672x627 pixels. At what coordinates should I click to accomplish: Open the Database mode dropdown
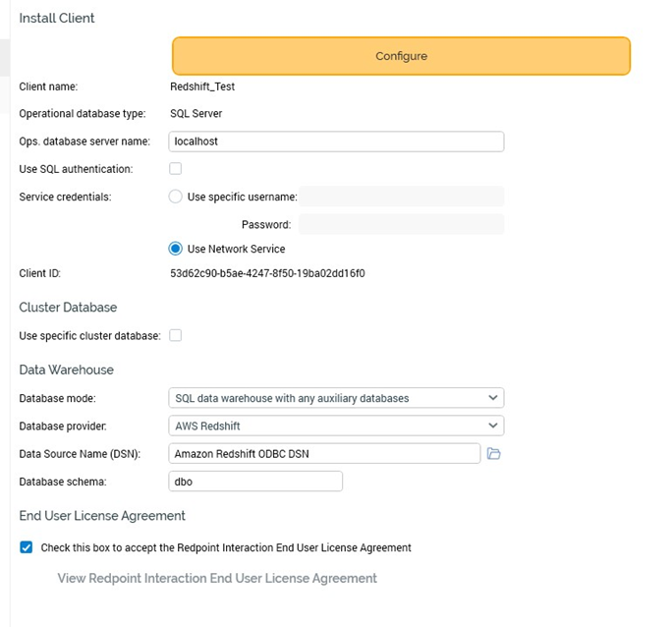(336, 398)
